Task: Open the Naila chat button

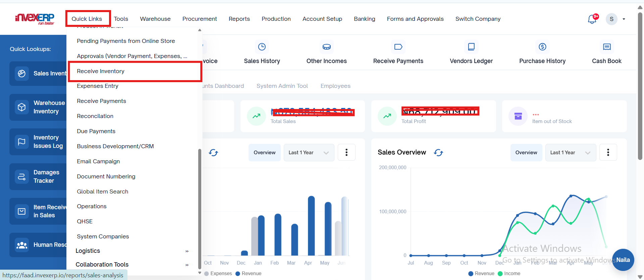Action: (x=623, y=260)
